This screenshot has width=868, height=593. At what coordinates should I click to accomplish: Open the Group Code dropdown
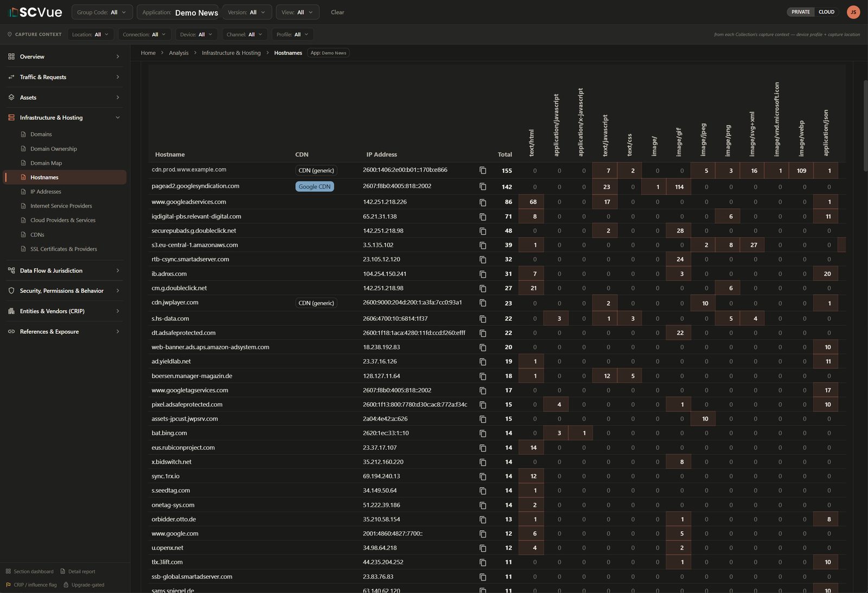pyautogui.click(x=101, y=12)
